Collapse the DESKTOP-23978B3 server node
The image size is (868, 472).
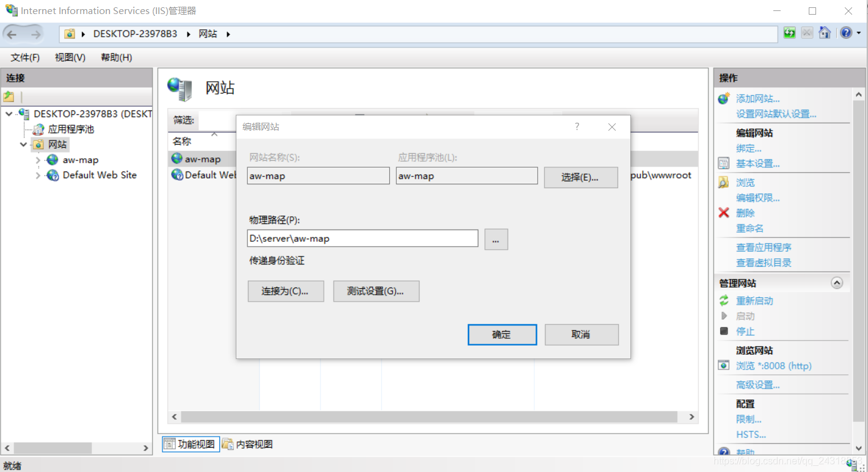point(9,114)
